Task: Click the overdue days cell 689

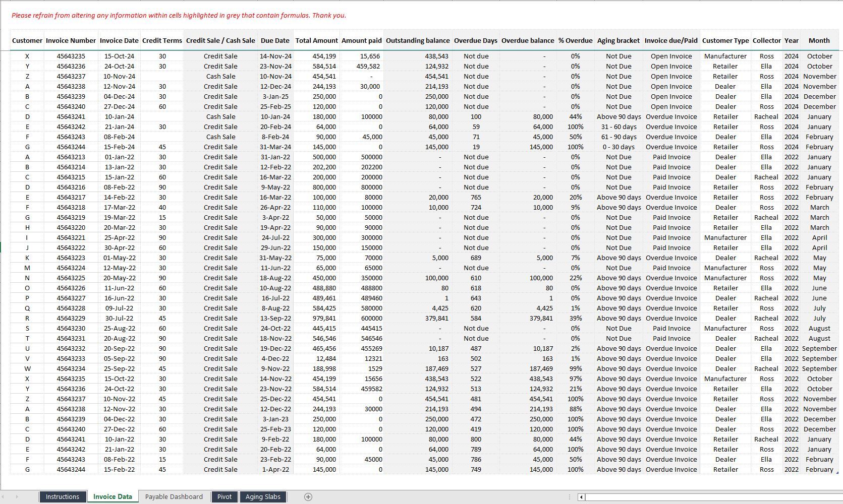Action: [476, 258]
